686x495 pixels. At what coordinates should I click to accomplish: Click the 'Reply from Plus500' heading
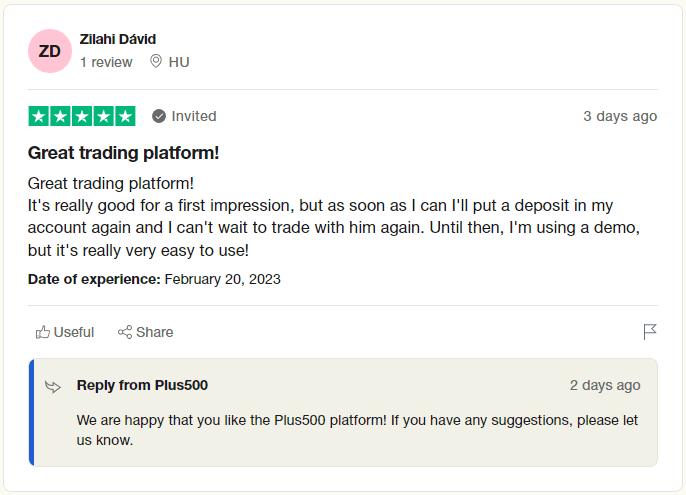[142, 385]
